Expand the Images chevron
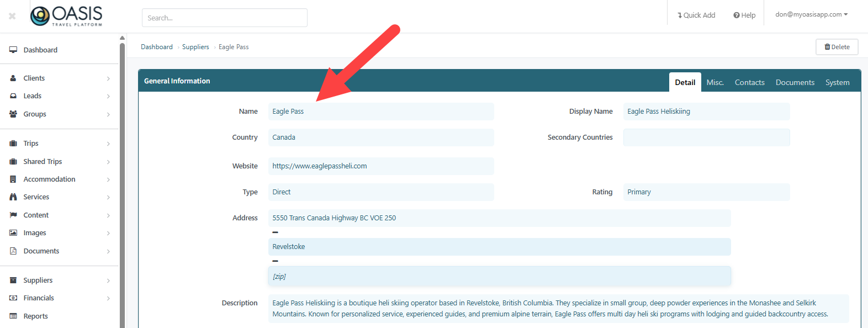 [108, 233]
